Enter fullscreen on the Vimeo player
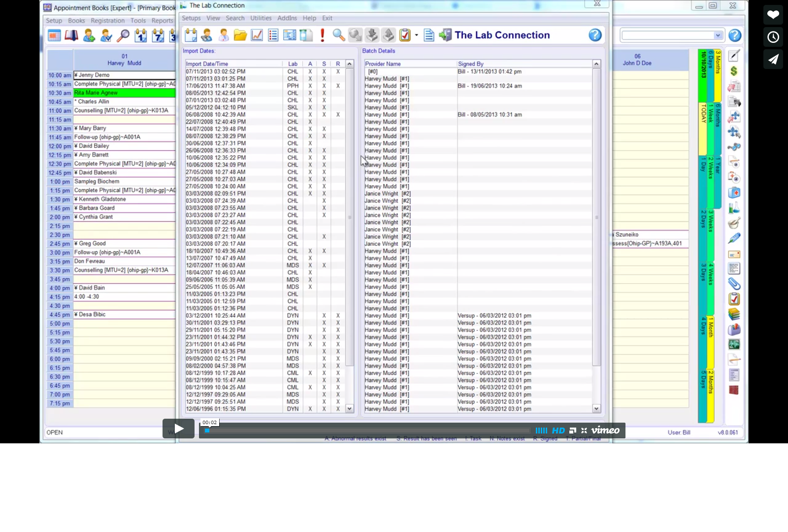 point(584,431)
